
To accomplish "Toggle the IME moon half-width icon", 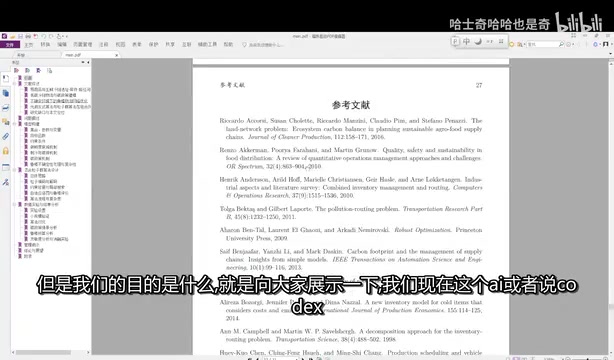I will (x=478, y=42).
